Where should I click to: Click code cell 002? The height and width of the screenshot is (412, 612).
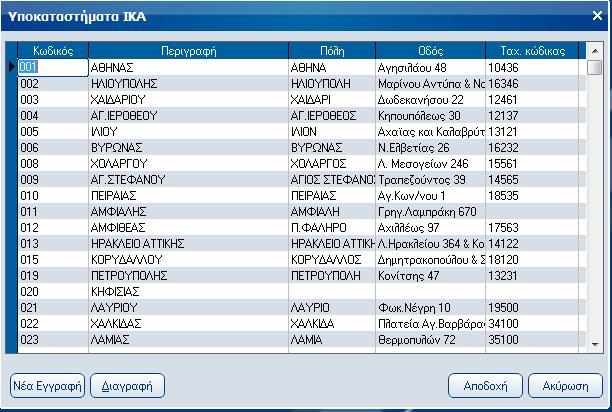point(53,83)
